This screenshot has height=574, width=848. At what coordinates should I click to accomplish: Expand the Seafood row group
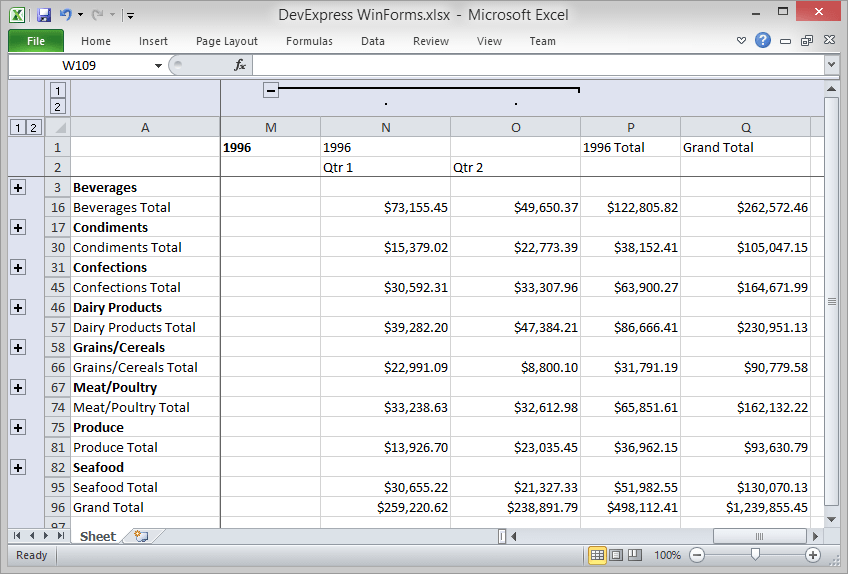pyautogui.click(x=17, y=467)
